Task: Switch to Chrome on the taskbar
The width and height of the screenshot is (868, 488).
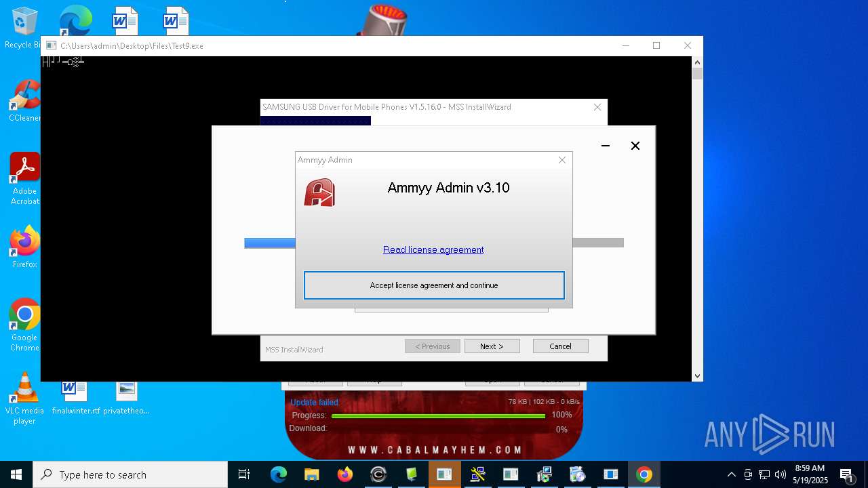Action: (x=644, y=474)
